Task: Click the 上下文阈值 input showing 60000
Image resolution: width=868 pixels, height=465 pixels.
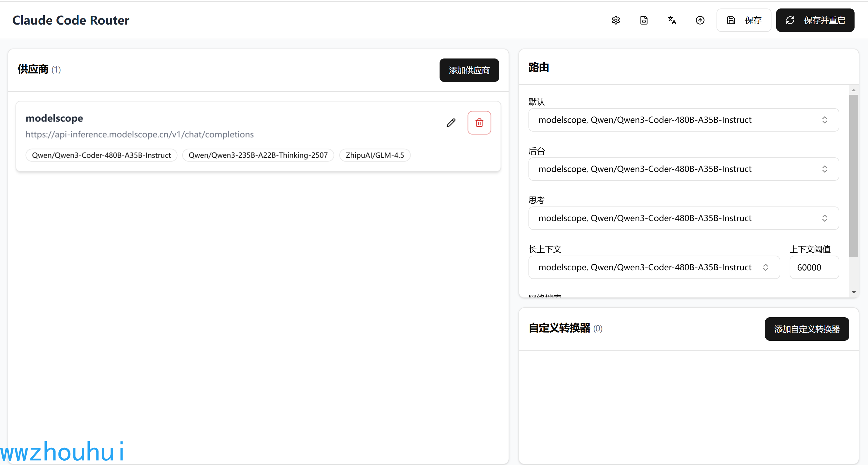Action: point(814,268)
